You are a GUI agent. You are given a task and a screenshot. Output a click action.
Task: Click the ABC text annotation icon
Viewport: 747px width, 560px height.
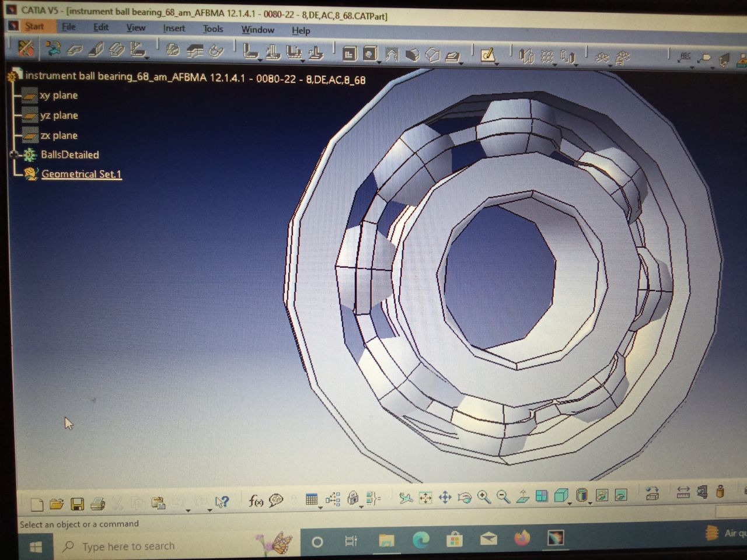(x=685, y=57)
